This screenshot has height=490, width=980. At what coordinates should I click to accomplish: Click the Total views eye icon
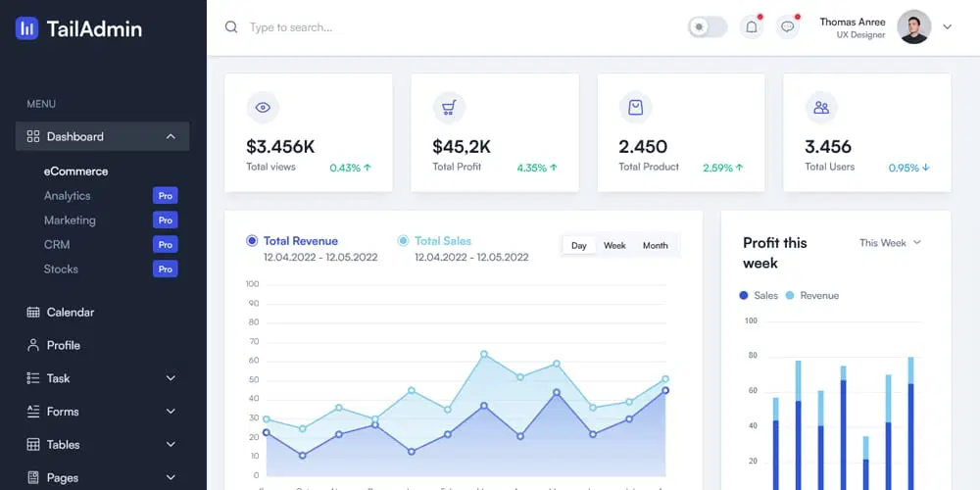click(263, 108)
